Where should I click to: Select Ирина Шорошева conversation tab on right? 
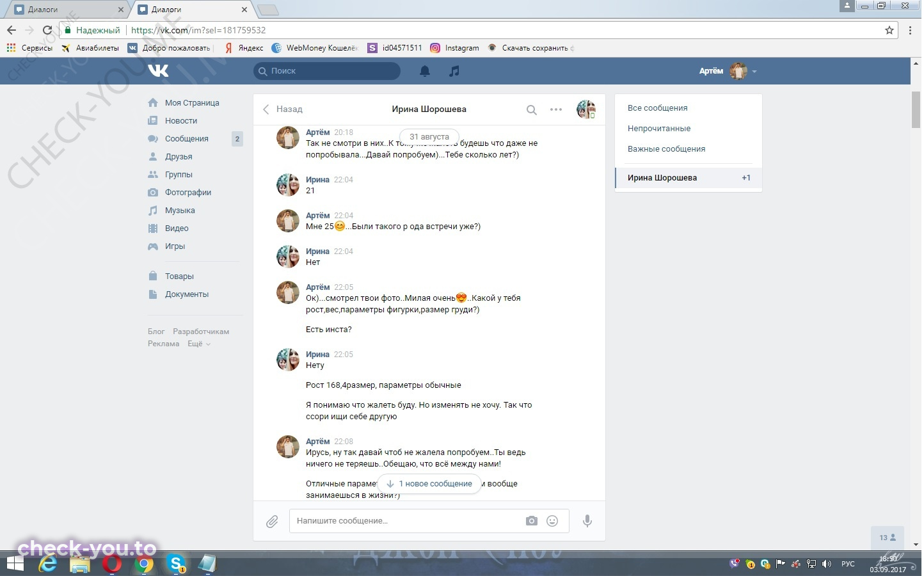click(689, 178)
